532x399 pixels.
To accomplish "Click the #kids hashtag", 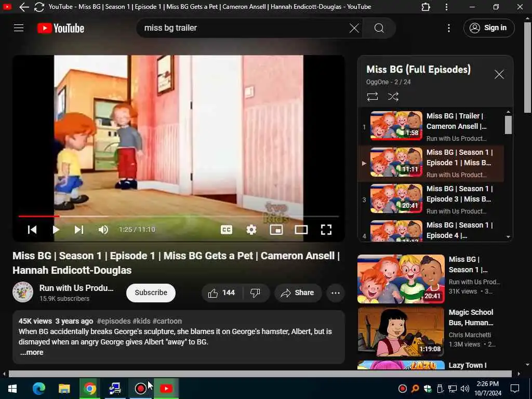I will tap(141, 321).
